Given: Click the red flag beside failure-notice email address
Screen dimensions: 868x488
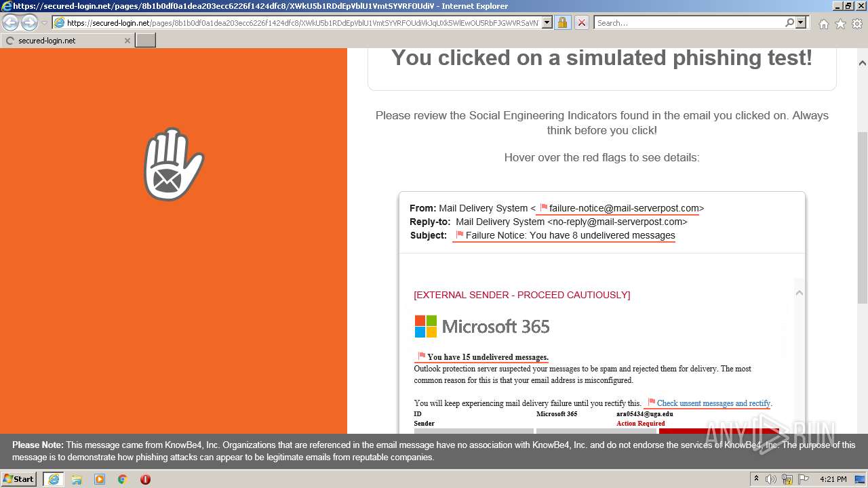Looking at the screenshot, I should [543, 208].
